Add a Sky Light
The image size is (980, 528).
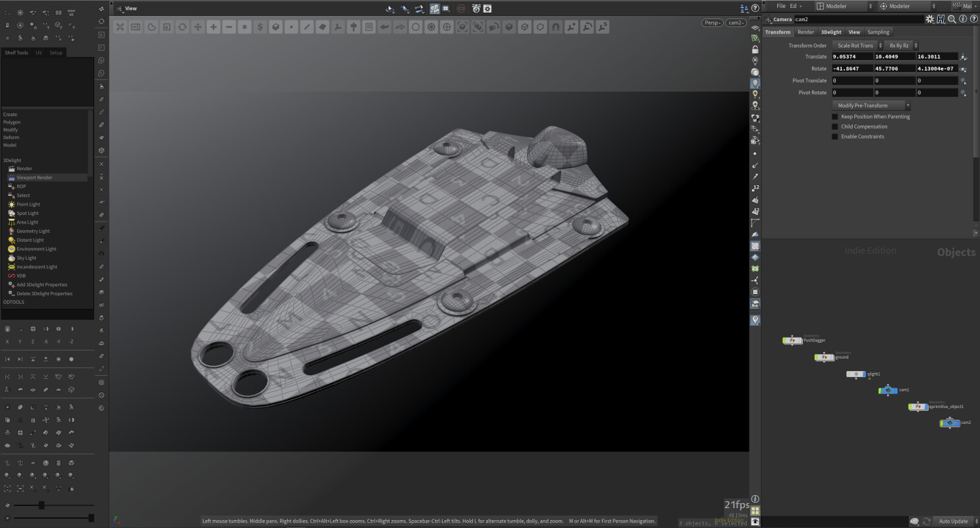pos(26,258)
